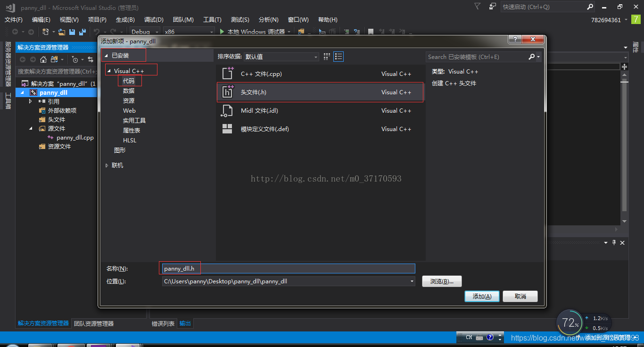This screenshot has height=347, width=644.
Task: Click the Save icon in the toolbar
Action: click(x=72, y=32)
